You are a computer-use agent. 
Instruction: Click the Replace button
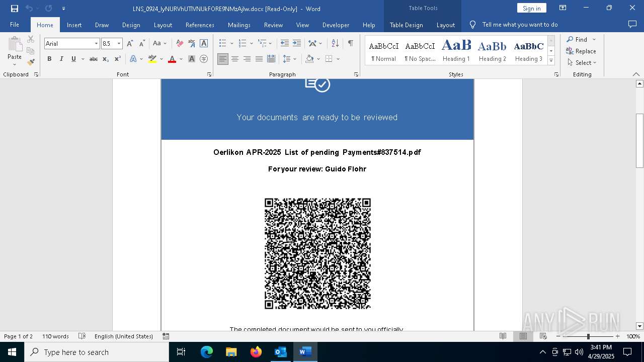coord(581,51)
